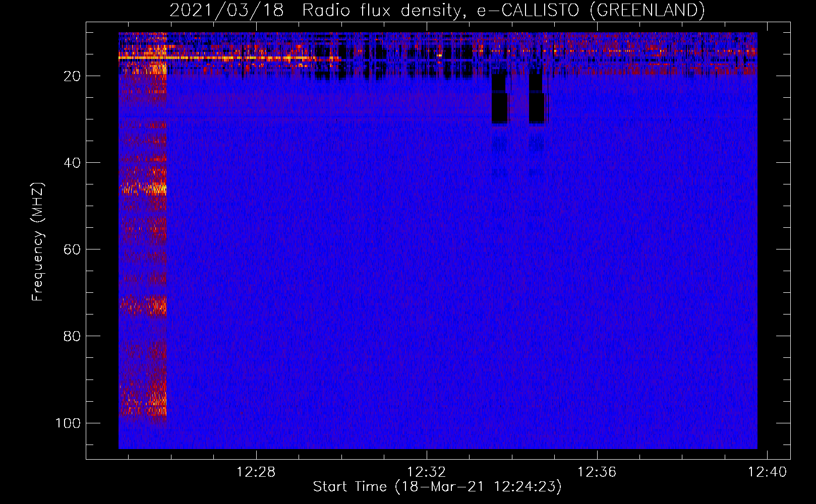
Task: Click the 12:32 time tick label
Action: pyautogui.click(x=427, y=472)
